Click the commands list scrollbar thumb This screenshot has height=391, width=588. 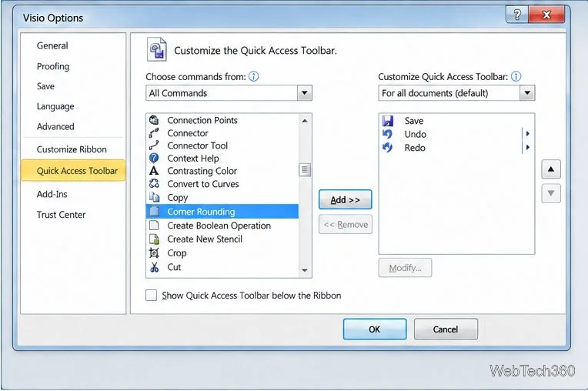[305, 170]
